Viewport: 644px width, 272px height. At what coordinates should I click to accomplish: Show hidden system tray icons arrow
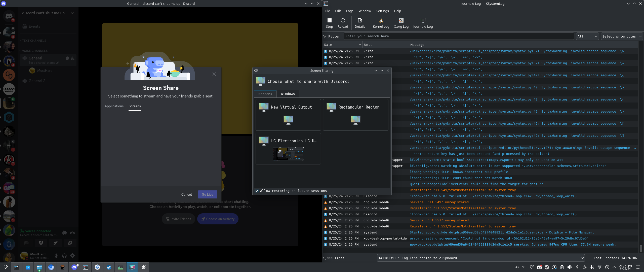click(614, 267)
